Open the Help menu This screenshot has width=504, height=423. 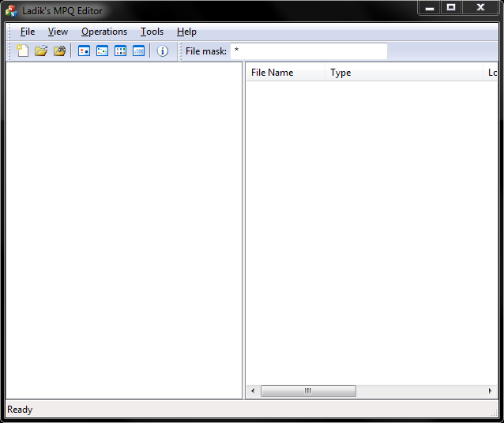(186, 32)
